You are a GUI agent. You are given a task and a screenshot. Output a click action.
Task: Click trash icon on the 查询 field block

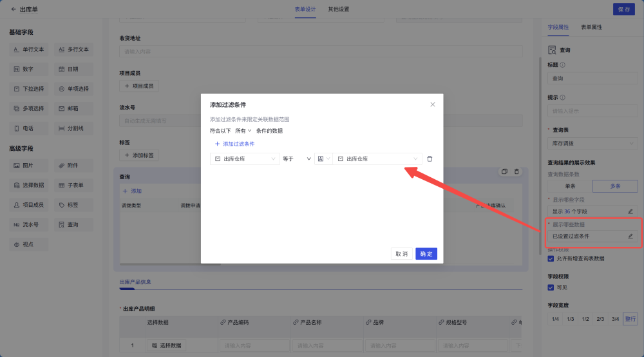[516, 171]
